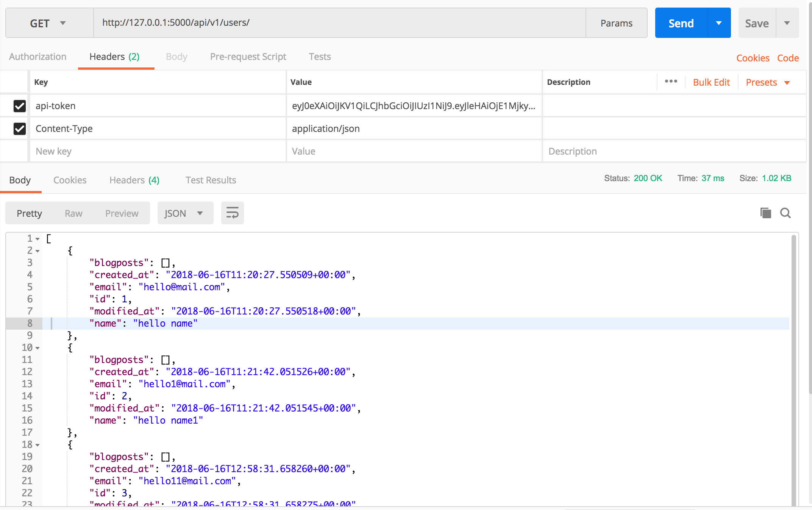
Task: Open the JSON format dropdown
Action: [x=185, y=213]
